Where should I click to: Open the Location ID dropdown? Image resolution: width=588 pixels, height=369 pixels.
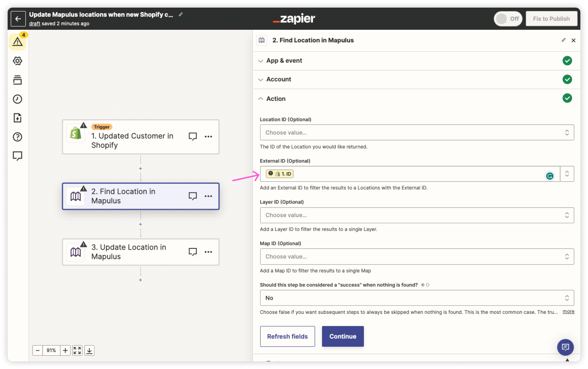tap(417, 133)
